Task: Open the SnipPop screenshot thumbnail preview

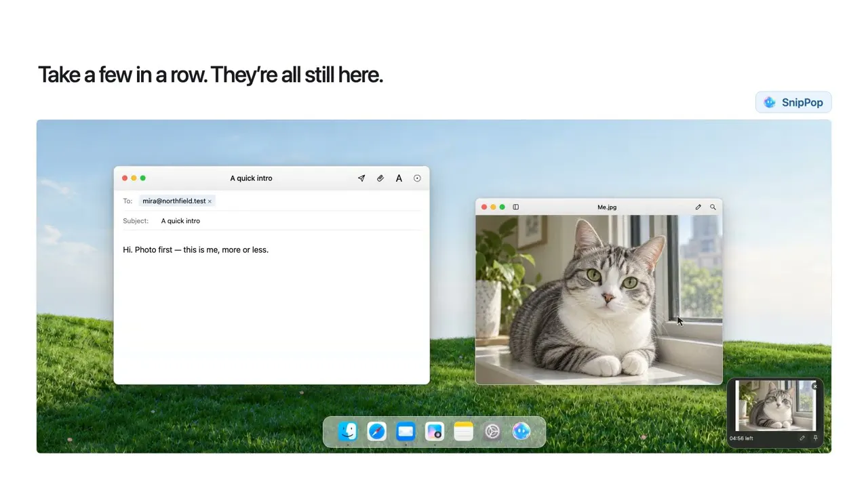Action: coord(775,405)
